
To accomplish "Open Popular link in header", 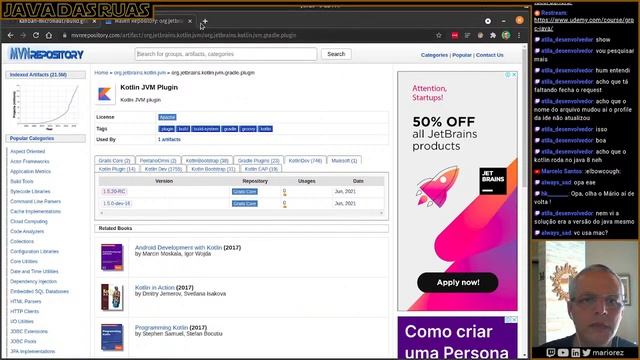I will (x=462, y=55).
